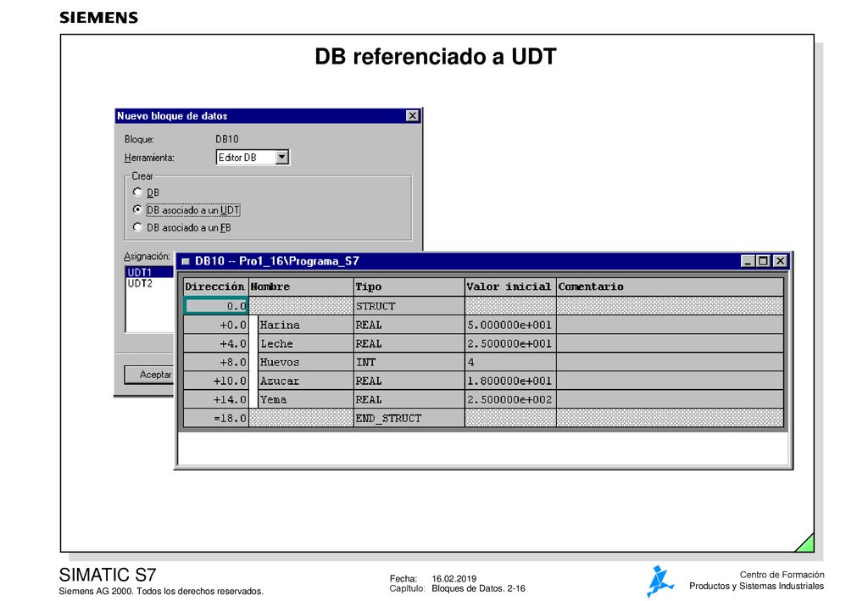Screen dimensions: 868x601
Task: Click the DB10 window system menu icon
Action: (186, 261)
